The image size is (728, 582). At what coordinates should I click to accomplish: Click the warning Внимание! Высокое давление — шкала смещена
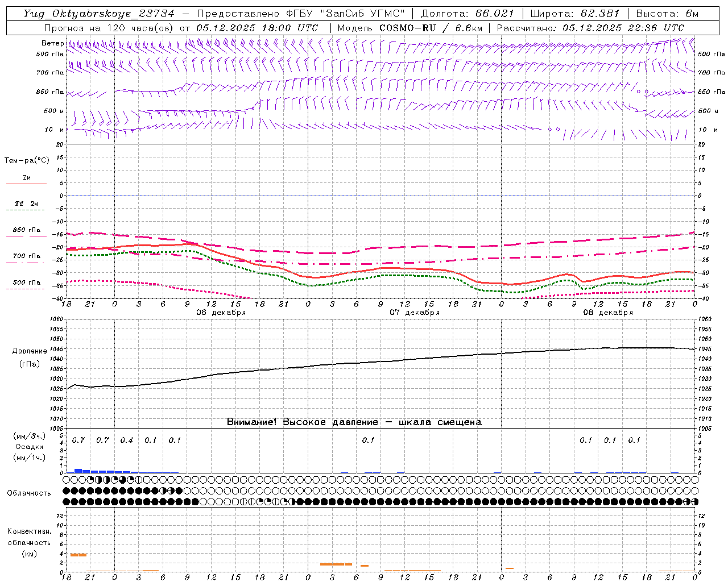[x=354, y=422]
